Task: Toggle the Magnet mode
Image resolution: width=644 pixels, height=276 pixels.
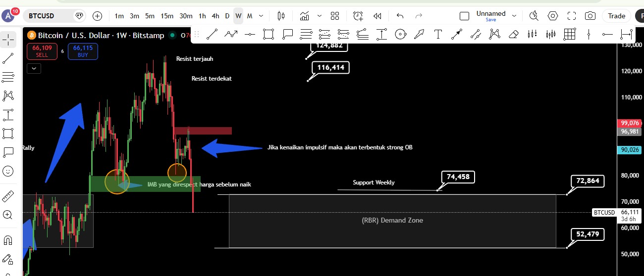Action: tap(8, 240)
